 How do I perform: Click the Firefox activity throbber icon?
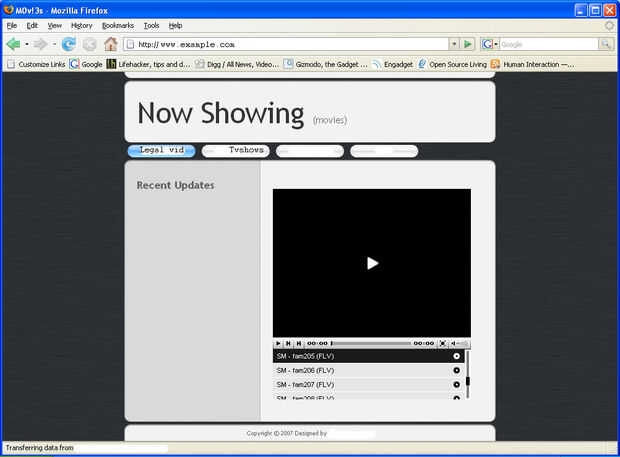tap(609, 26)
